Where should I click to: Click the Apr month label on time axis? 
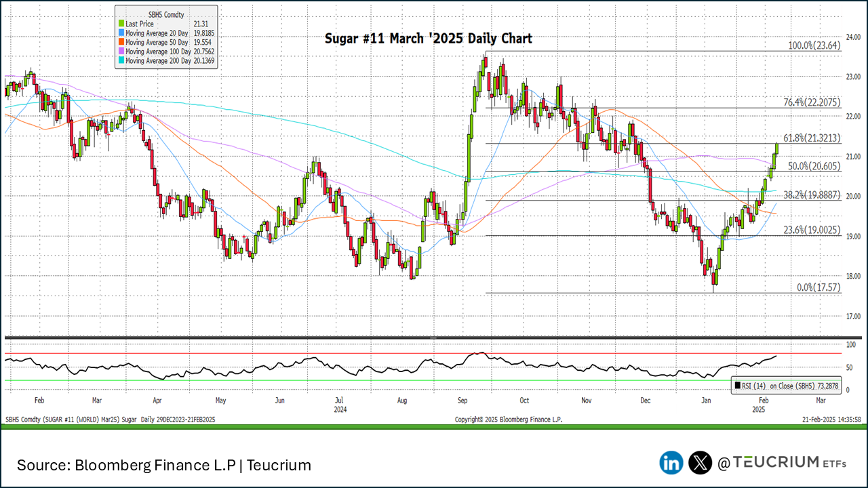click(157, 401)
